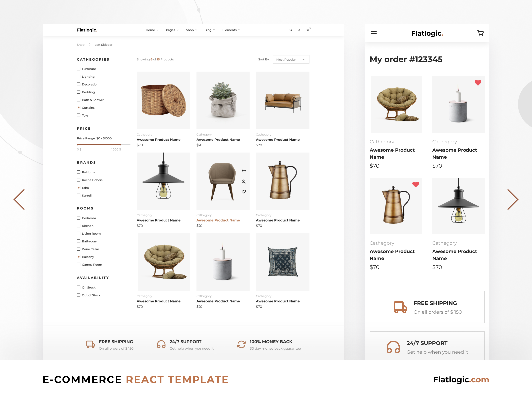Check the Furniture category checkbox

pos(79,69)
